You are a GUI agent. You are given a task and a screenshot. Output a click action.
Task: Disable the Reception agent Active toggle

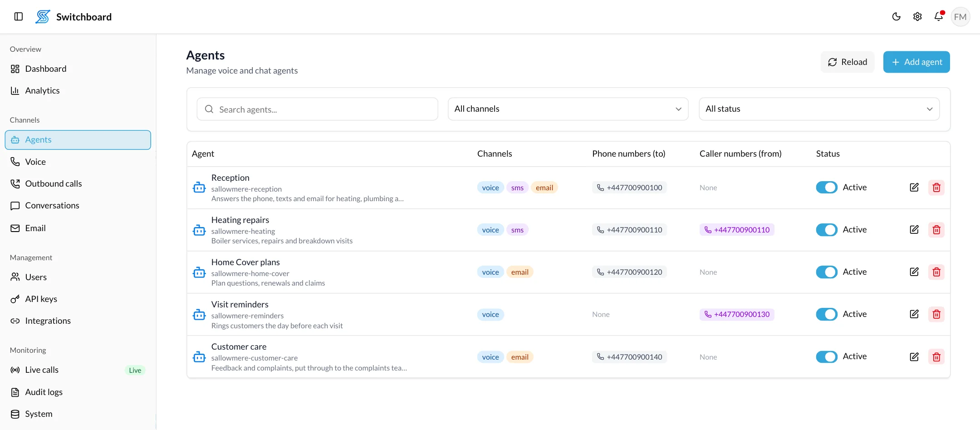click(x=827, y=188)
